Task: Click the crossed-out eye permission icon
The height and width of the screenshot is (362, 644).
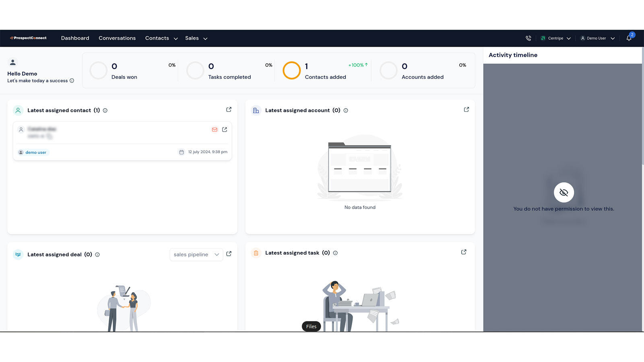Action: tap(564, 193)
